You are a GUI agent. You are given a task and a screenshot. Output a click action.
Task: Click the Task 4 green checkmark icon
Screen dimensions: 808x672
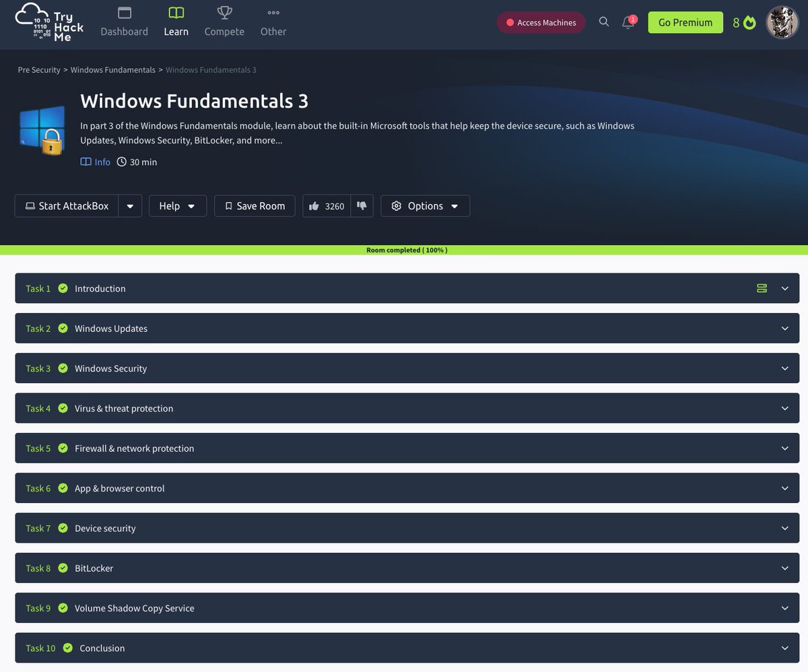[x=63, y=408]
